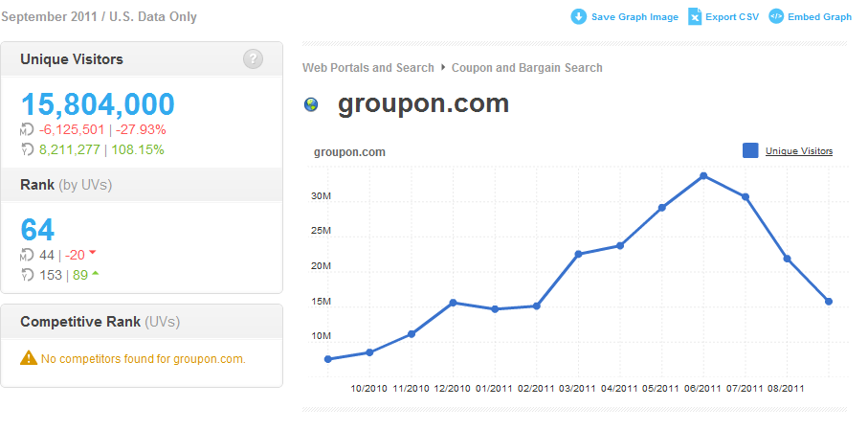Image resolution: width=868 pixels, height=430 pixels.
Task: Click the green up arrow next to 89
Action: pos(96,274)
